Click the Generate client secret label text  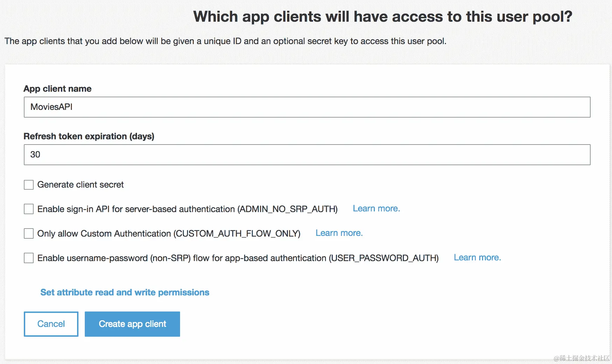click(81, 185)
